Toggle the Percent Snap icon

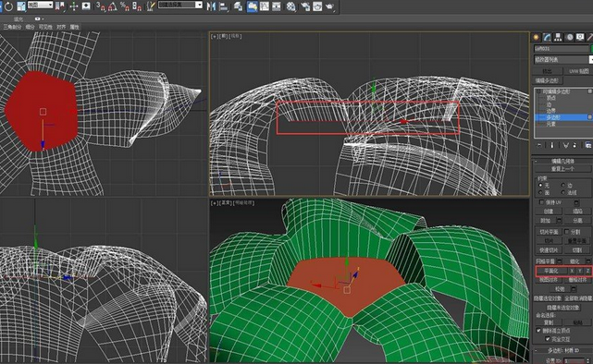click(x=125, y=6)
